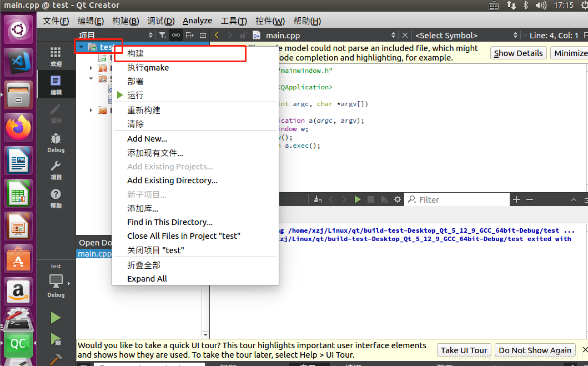Image resolution: width=588 pixels, height=366 pixels.
Task: Select Add Existing Directory... entry
Action: [x=195, y=181]
